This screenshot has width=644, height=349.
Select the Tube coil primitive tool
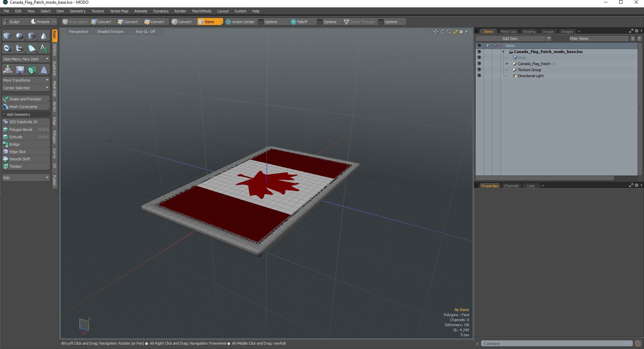(x=19, y=48)
